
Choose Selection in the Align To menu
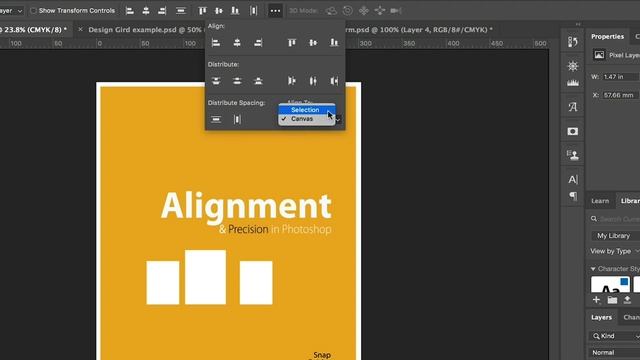(x=307, y=110)
